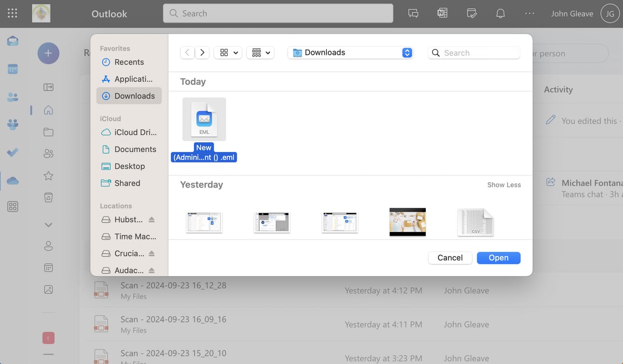Cancel the file dialog

[x=450, y=258]
